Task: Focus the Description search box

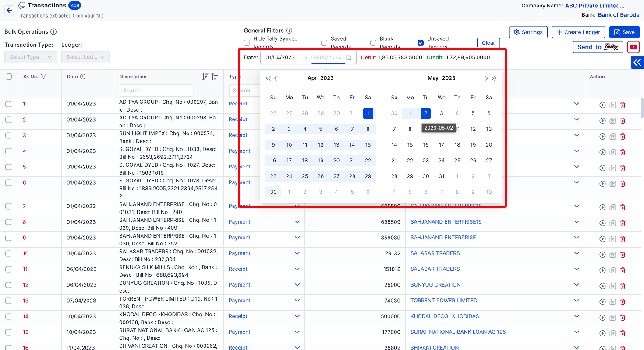Action: (x=156, y=91)
